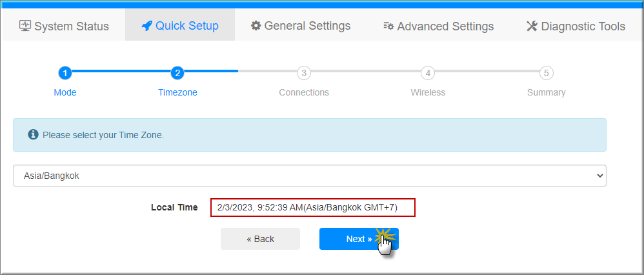Open the Asia/Bangkok timezone dropdown
Screen dimensions: 644x275
310,176
